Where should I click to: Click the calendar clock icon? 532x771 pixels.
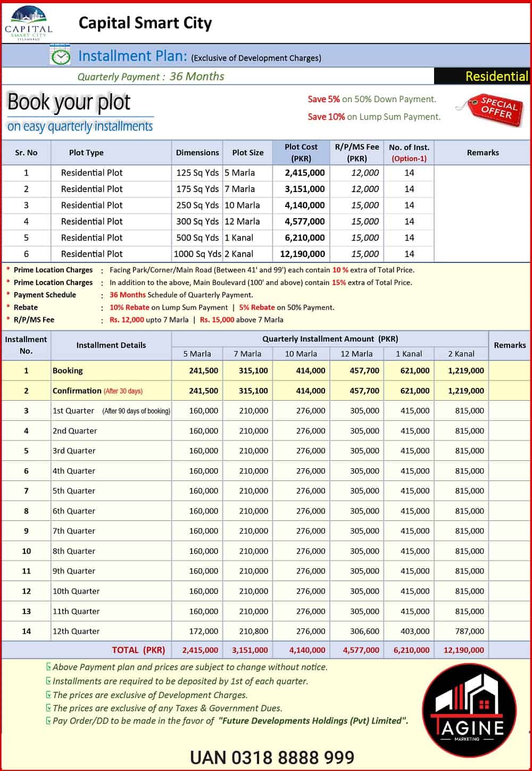60,55
